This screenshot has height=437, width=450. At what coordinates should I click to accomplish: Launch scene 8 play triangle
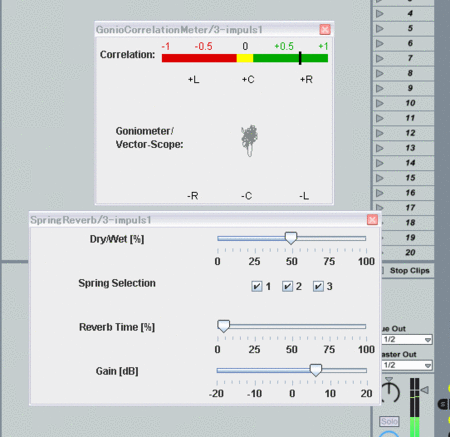[379, 73]
